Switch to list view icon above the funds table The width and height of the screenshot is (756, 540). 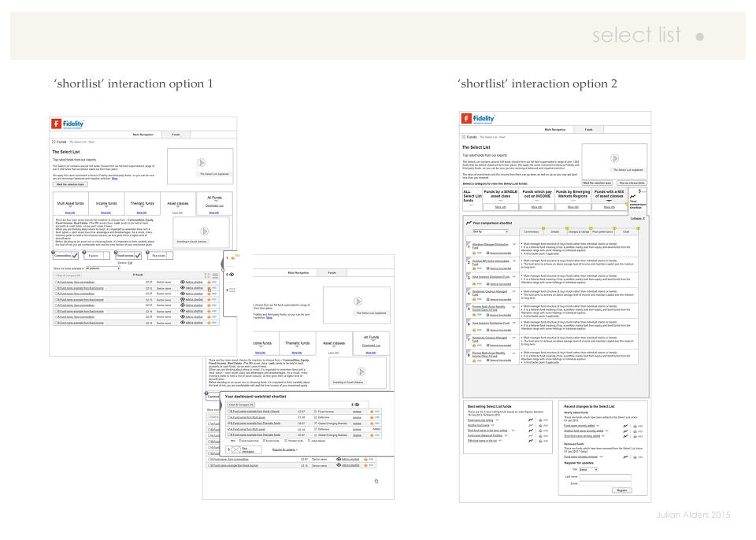(215, 276)
